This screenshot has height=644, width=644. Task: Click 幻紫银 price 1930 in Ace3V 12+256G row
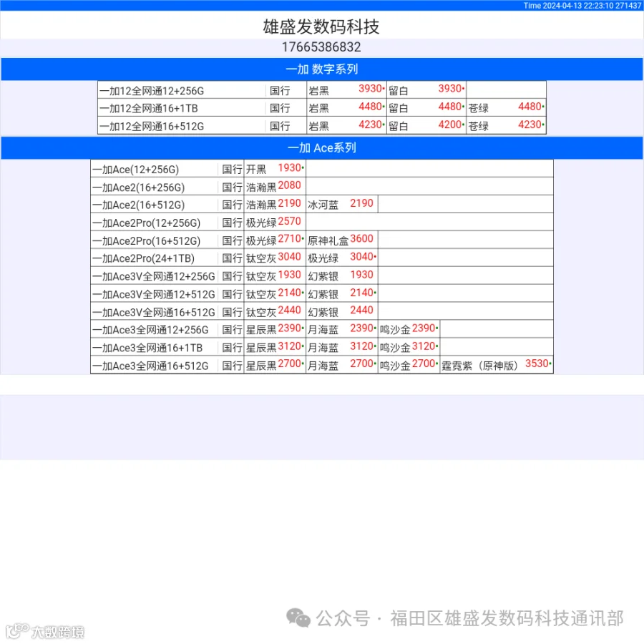361,275
